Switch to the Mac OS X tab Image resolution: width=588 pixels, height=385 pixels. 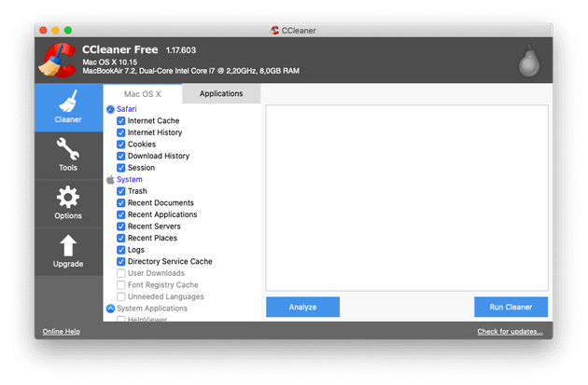tap(143, 94)
